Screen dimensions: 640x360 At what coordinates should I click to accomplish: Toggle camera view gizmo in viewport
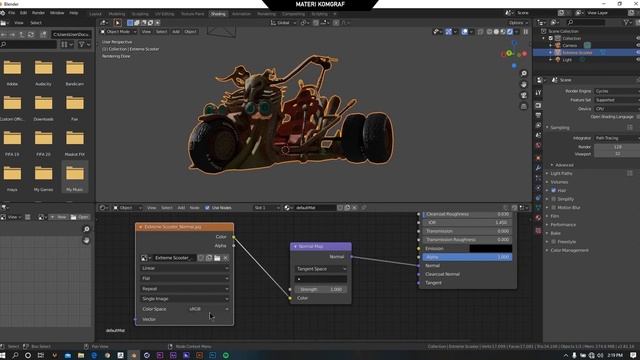click(x=524, y=96)
